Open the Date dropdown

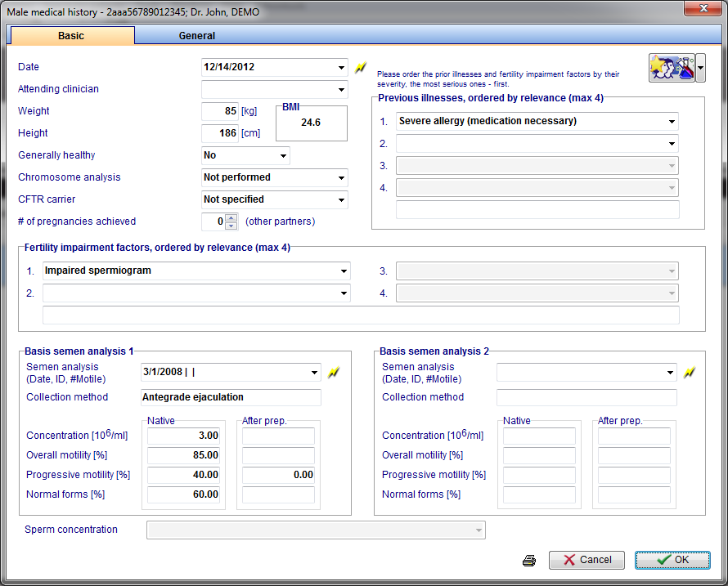(x=341, y=67)
